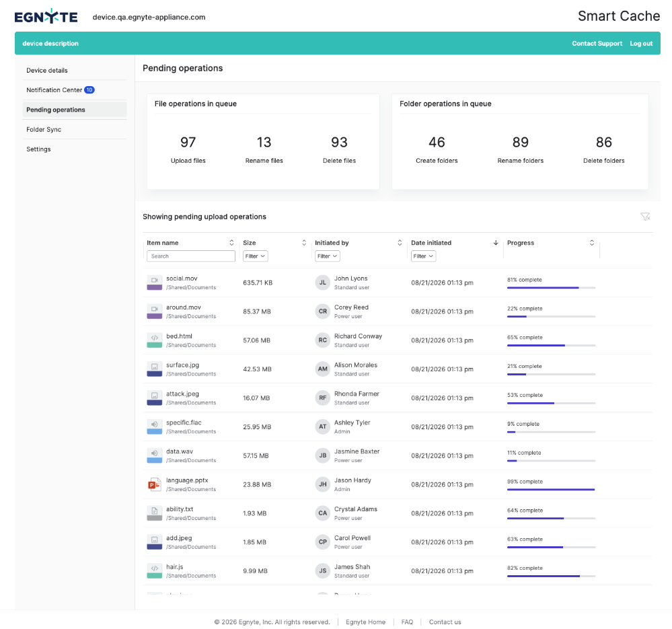Click James Shah JS avatar
Viewport: 672px width, 629px height.
(x=323, y=570)
